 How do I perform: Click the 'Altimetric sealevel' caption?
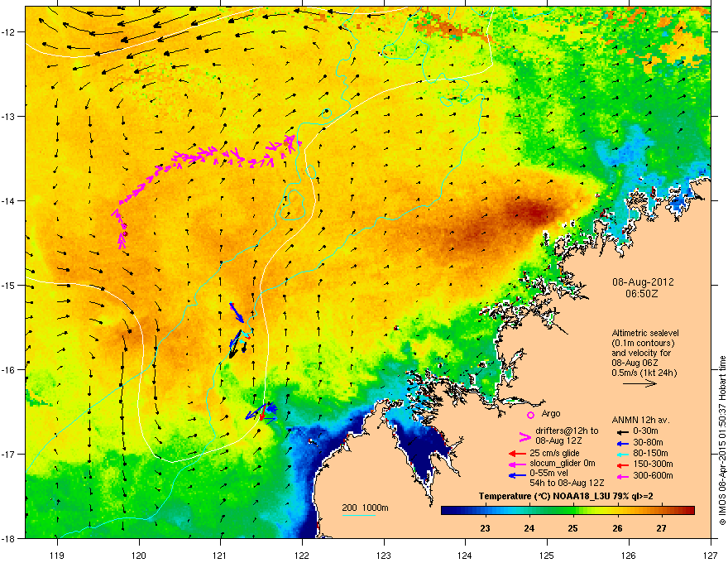645,333
